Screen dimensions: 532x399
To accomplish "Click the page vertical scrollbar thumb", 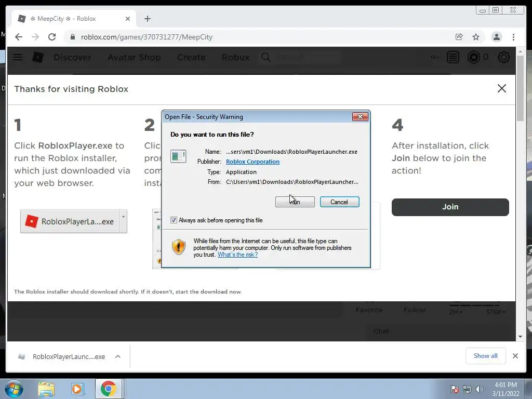I will (x=520, y=87).
